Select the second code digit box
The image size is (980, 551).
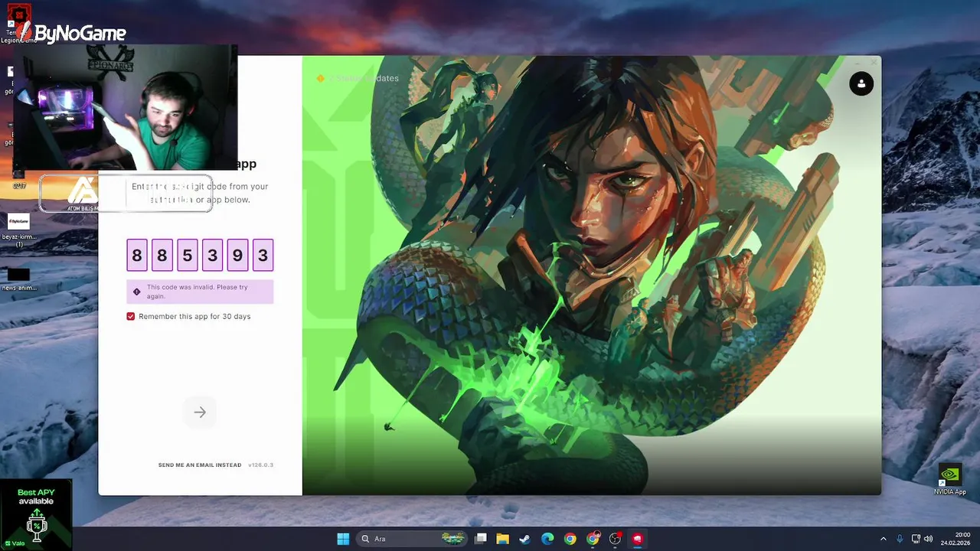click(x=162, y=255)
